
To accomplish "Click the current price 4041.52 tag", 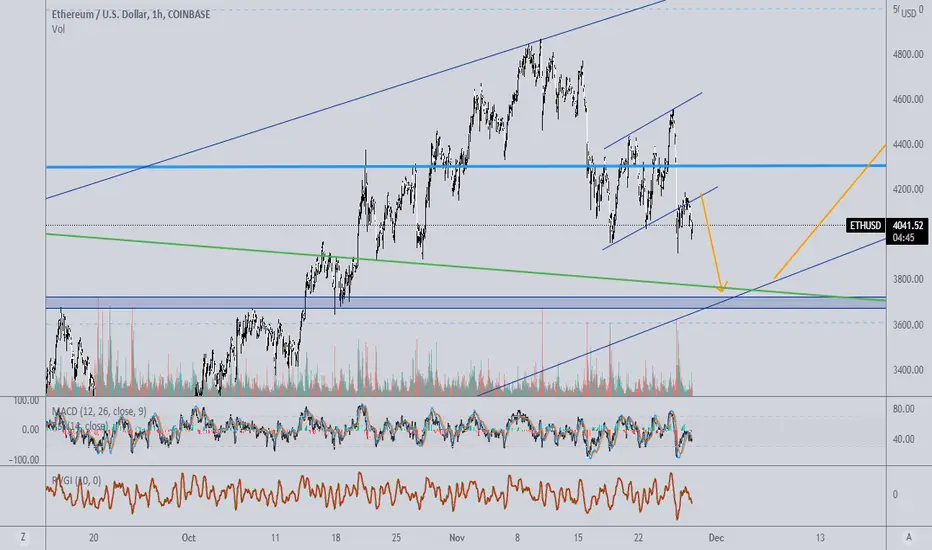I will point(908,225).
